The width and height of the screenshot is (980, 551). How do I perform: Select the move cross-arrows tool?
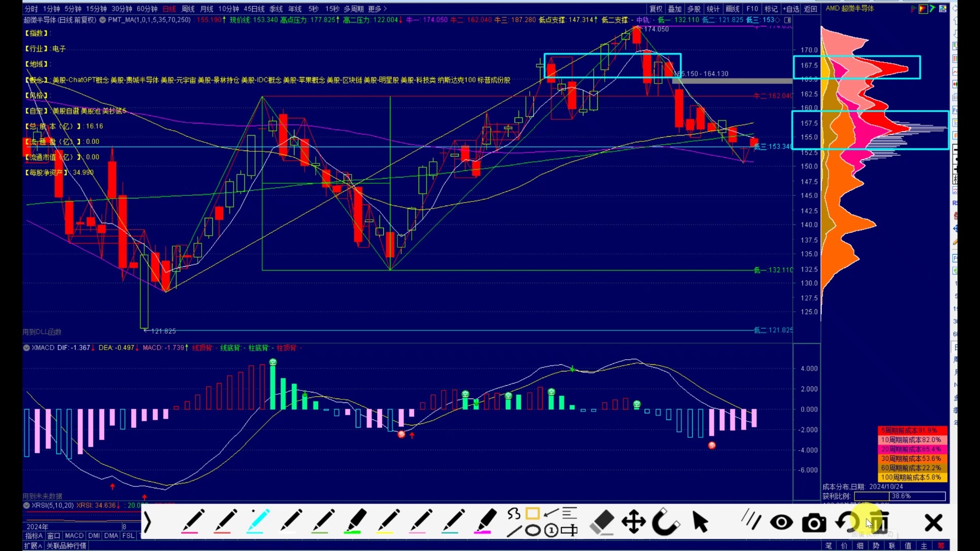(x=634, y=522)
